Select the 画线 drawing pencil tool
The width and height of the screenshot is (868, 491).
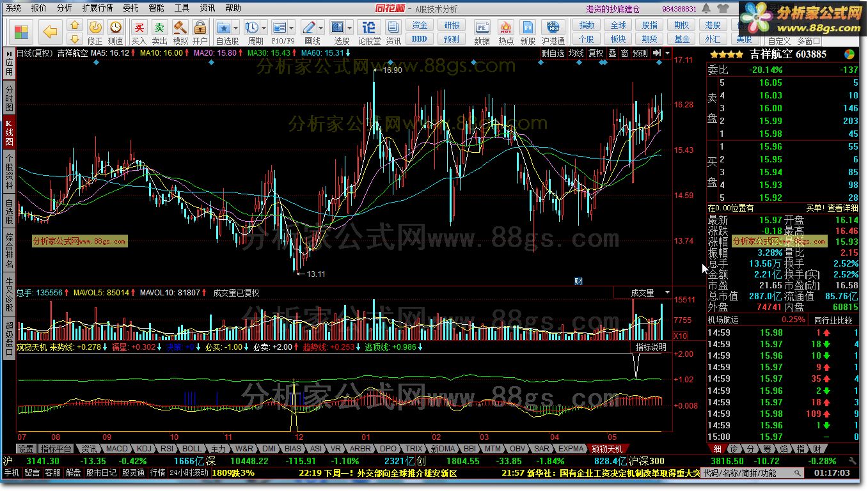coord(310,28)
